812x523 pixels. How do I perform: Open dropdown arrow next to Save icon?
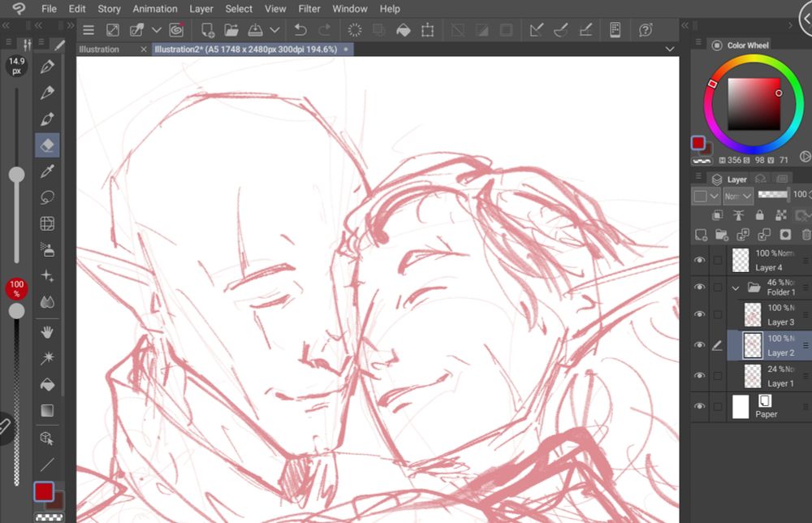[275, 30]
